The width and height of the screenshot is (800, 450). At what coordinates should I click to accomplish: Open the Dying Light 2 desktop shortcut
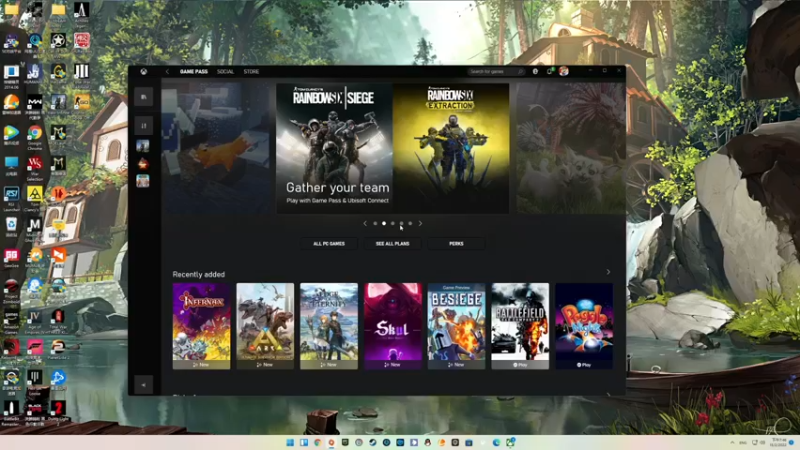(58, 412)
